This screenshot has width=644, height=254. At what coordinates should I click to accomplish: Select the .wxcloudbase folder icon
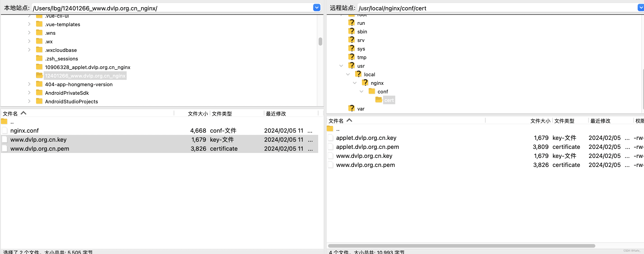click(39, 50)
